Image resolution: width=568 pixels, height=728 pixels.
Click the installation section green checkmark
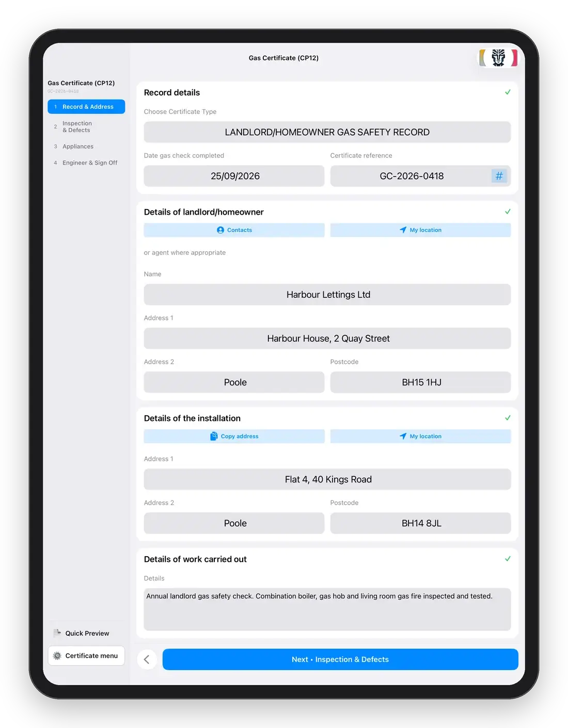508,418
